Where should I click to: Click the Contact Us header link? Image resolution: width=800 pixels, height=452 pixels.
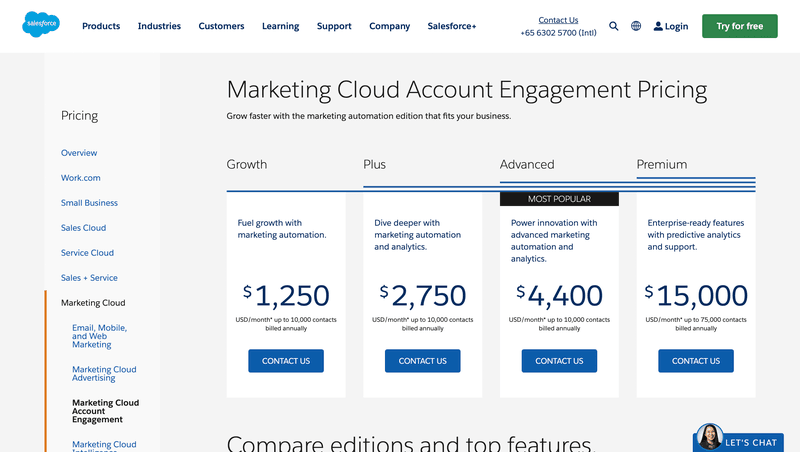(558, 20)
